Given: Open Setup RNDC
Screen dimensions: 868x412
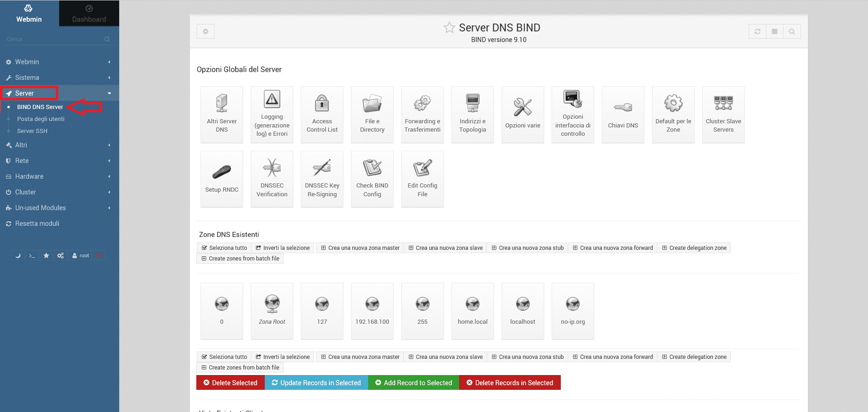Looking at the screenshot, I should pos(222,179).
